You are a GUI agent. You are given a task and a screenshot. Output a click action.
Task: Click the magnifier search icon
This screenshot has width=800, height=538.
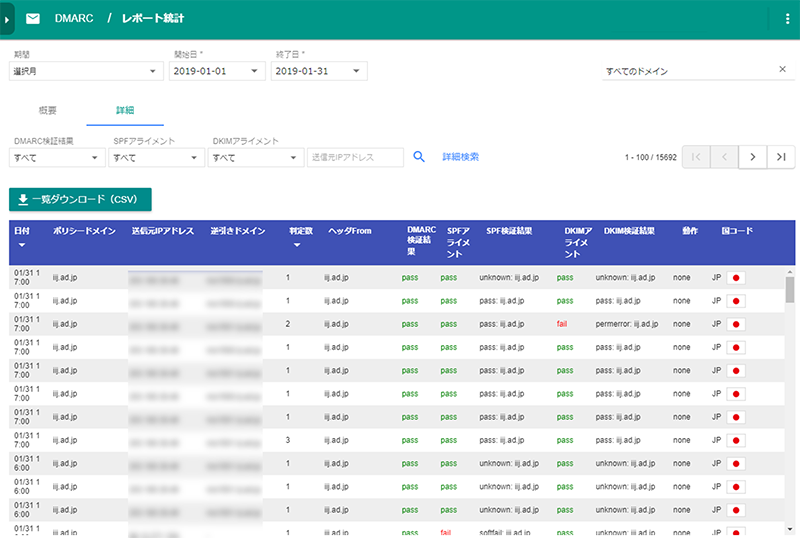click(x=420, y=157)
